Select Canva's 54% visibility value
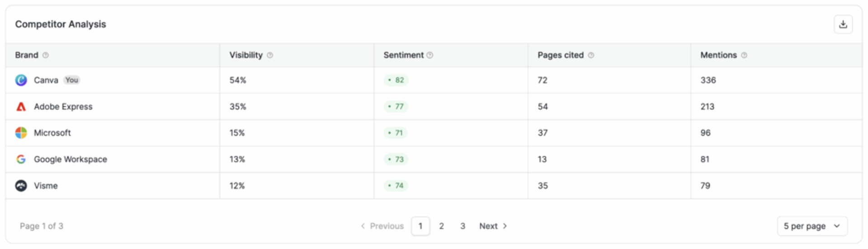 click(238, 80)
